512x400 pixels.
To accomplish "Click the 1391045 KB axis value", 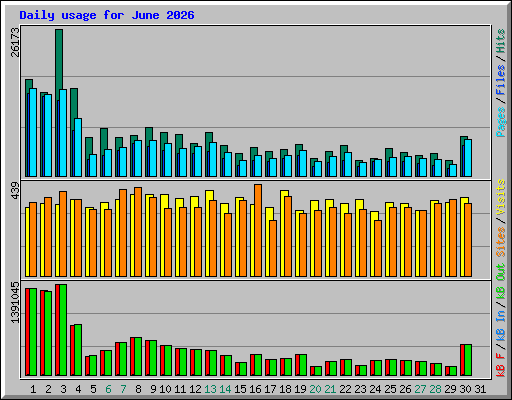I will [x=15, y=303].
